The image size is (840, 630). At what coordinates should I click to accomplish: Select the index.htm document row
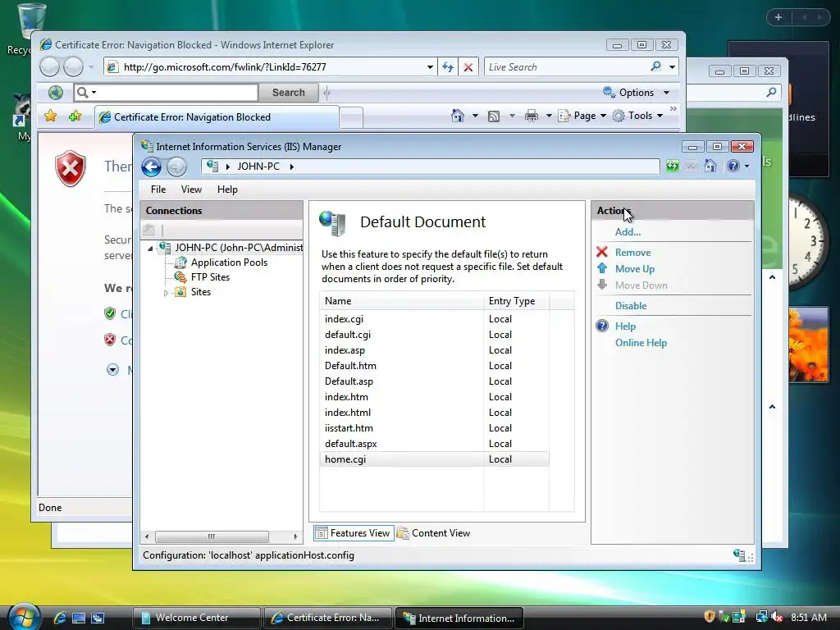435,397
